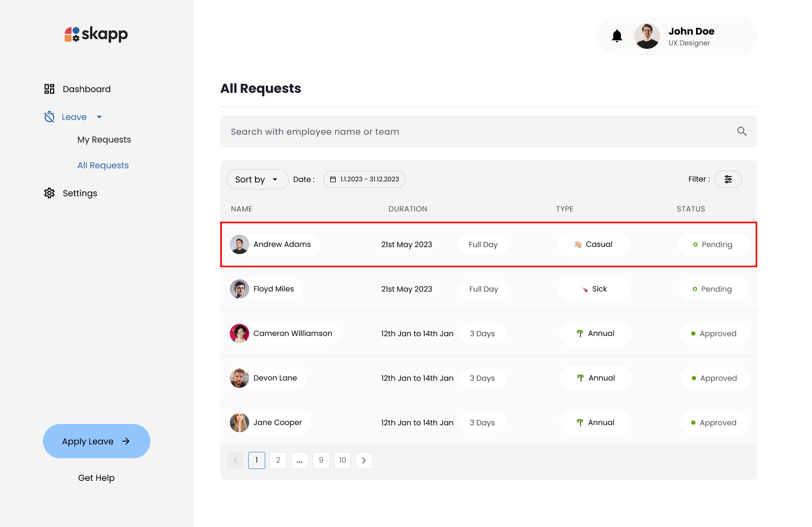Click the search magnifier icon
812x527 pixels.
coord(742,131)
